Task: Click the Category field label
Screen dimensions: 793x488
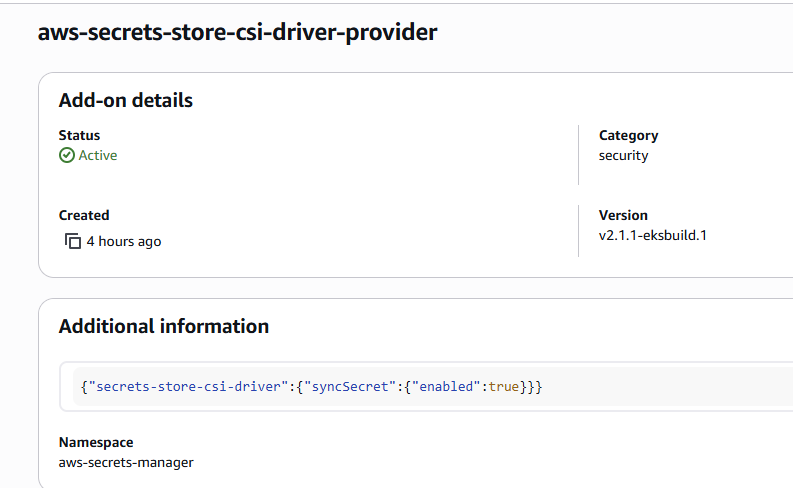Action: click(x=628, y=135)
